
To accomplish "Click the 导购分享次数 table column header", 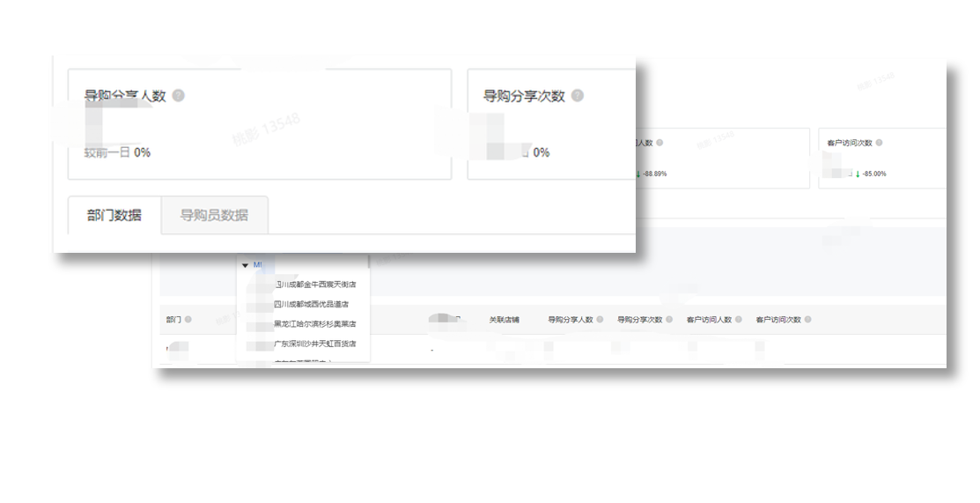I will [x=640, y=320].
